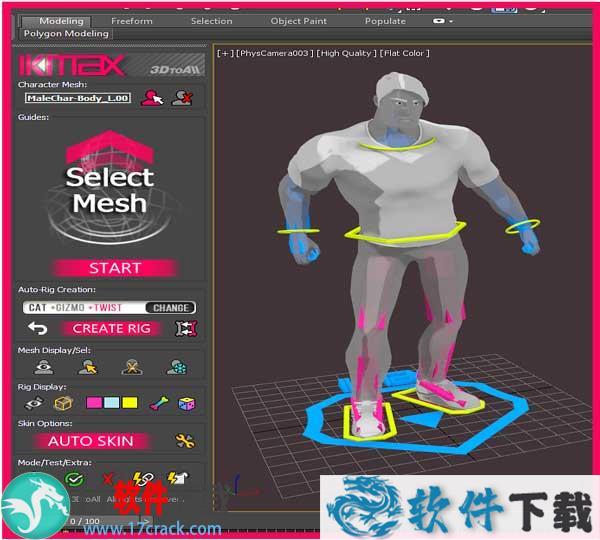The width and height of the screenshot is (600, 540).
Task: Click the undo arrow beside CREATE RIG
Action: 38,328
